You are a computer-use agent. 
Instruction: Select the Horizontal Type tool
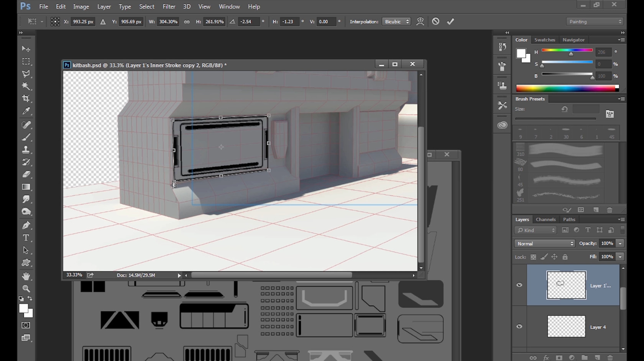(26, 238)
